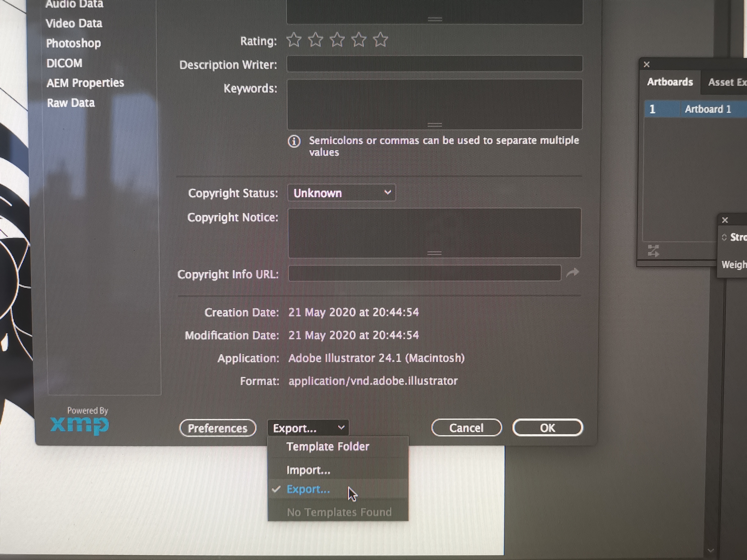This screenshot has height=560, width=747.
Task: Open the Raw Data category
Action: 71,103
